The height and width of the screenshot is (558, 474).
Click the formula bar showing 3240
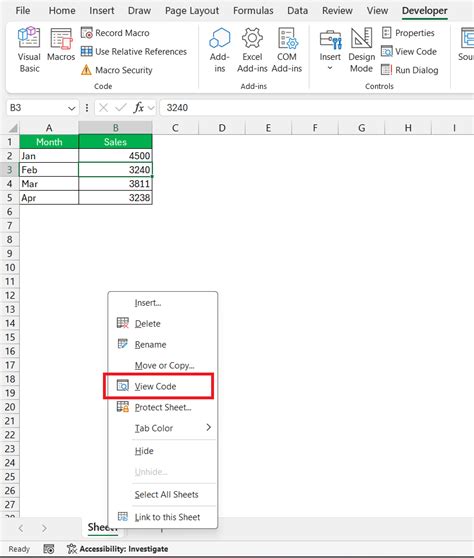[x=317, y=108]
